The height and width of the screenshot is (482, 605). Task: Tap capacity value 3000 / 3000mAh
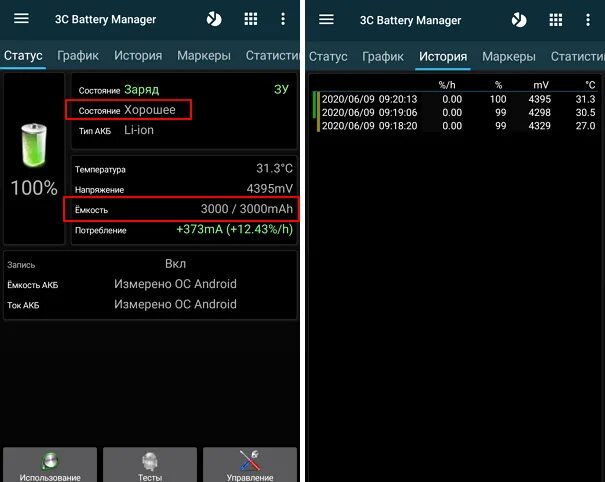pyautogui.click(x=247, y=209)
